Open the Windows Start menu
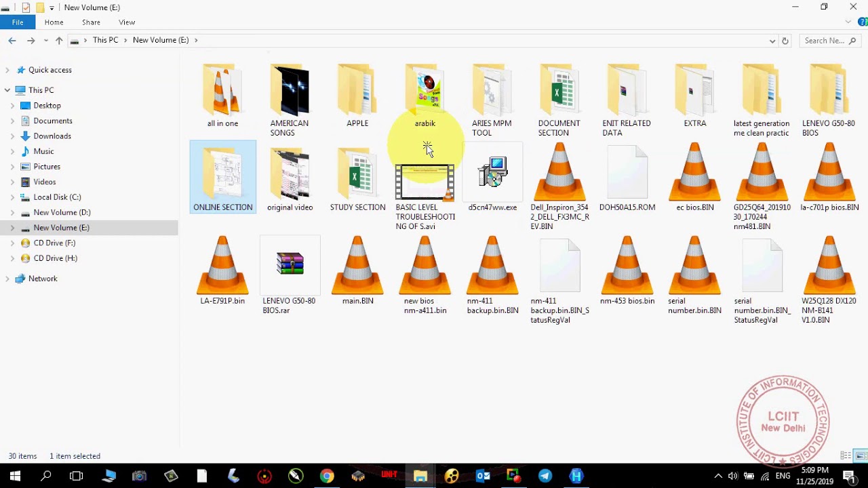This screenshot has width=868, height=488. (15, 476)
